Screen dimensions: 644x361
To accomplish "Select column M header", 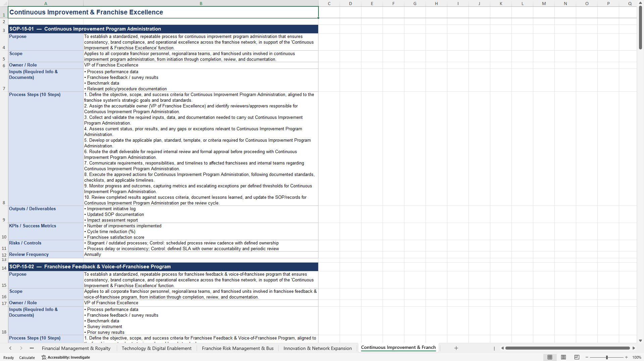I will pyautogui.click(x=544, y=3).
